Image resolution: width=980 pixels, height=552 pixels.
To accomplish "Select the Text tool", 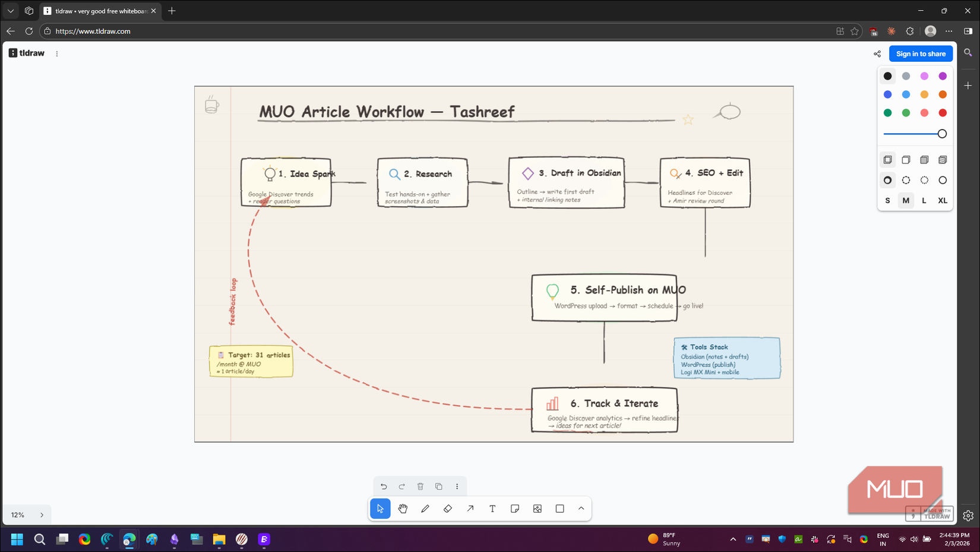I will [x=492, y=509].
